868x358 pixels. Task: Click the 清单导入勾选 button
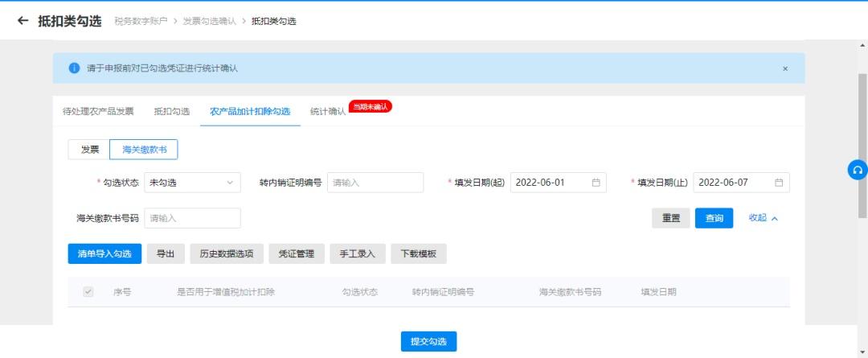coord(104,253)
